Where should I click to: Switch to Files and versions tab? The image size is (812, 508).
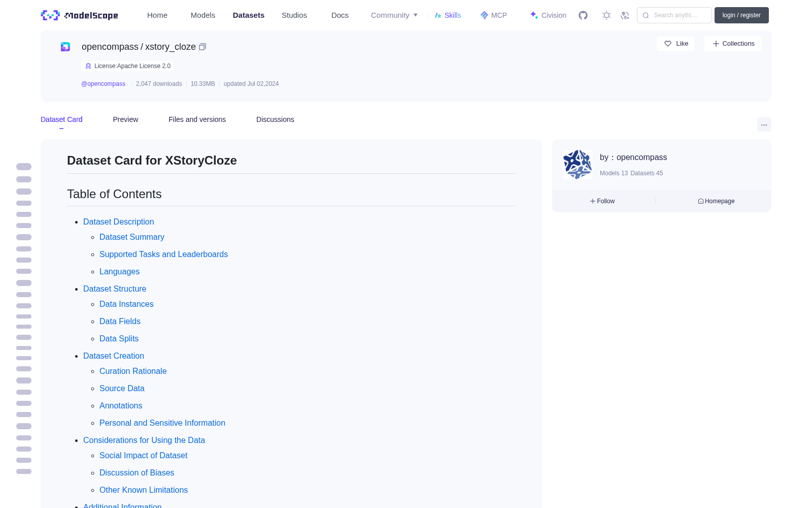point(197,119)
